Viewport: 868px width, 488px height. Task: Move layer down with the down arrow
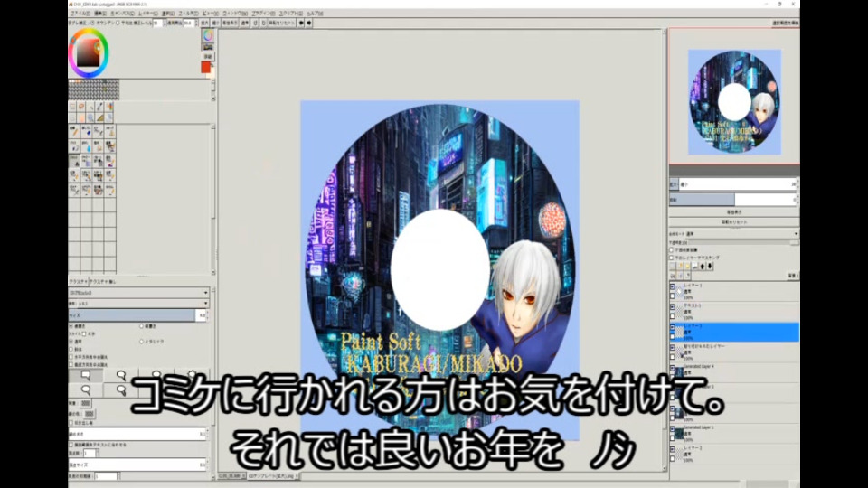[710, 266]
